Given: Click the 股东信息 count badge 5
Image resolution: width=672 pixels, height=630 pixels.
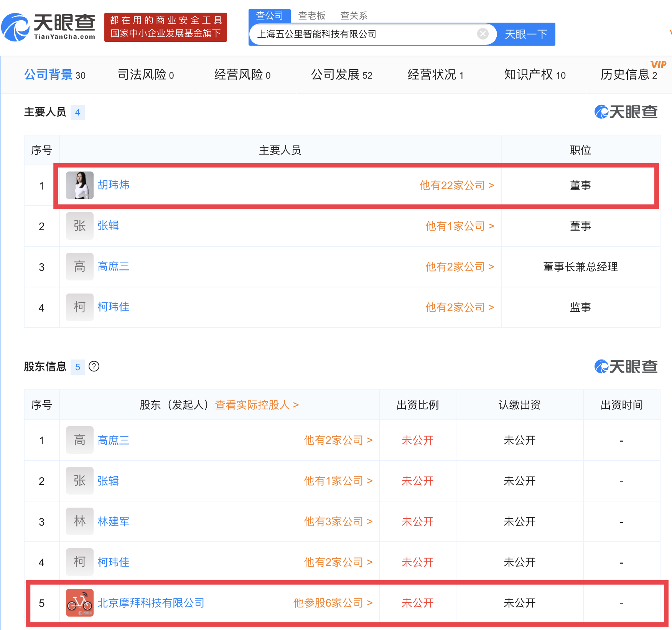Looking at the screenshot, I should tap(77, 367).
